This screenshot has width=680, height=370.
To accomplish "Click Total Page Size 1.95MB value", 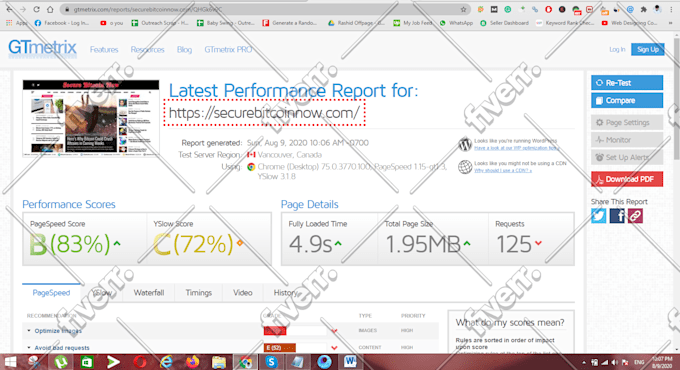I will (x=423, y=244).
